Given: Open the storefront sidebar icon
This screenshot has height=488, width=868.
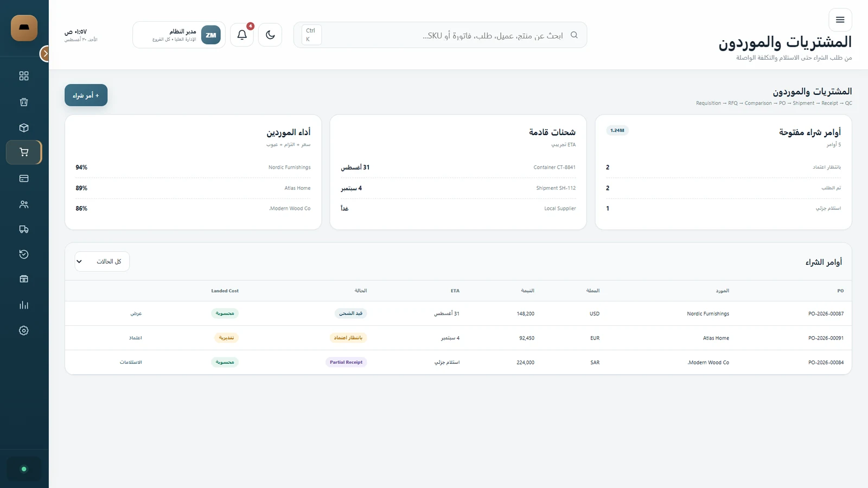Looking at the screenshot, I should coord(24,279).
